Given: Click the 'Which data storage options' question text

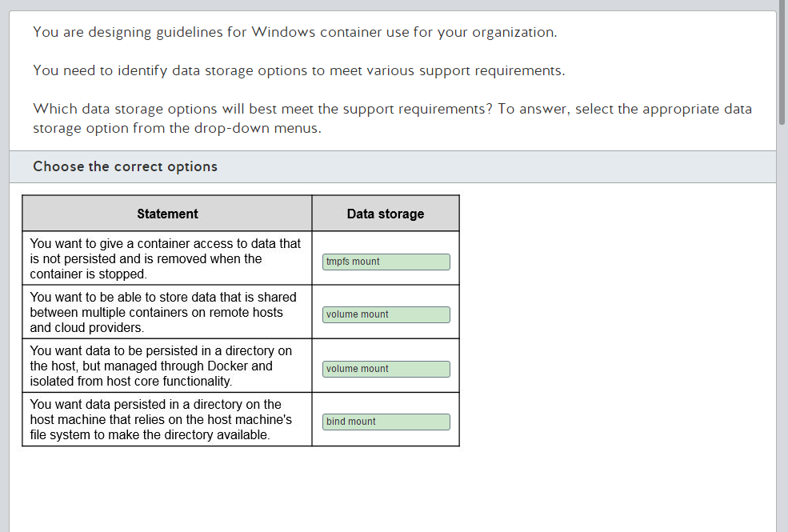Looking at the screenshot, I should coord(393,118).
